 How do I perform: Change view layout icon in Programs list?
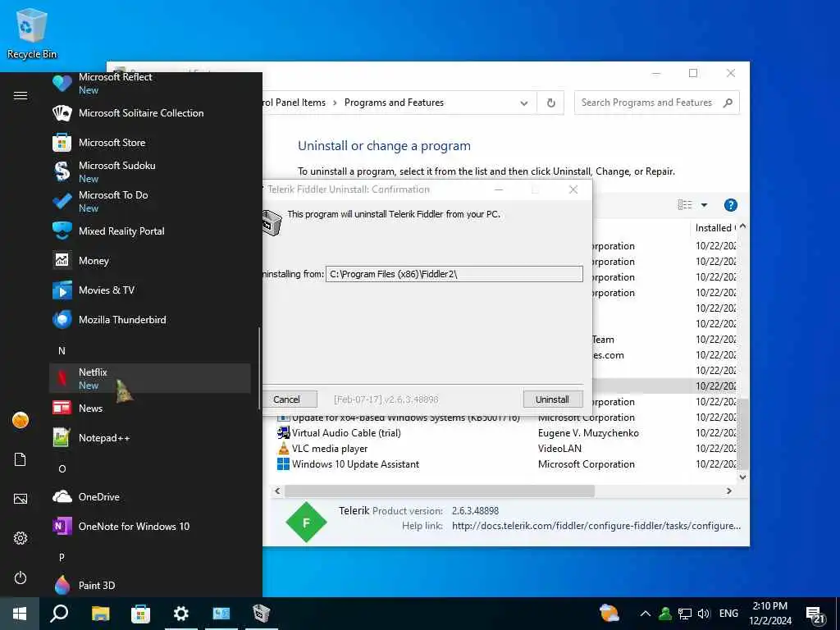pyautogui.click(x=685, y=204)
